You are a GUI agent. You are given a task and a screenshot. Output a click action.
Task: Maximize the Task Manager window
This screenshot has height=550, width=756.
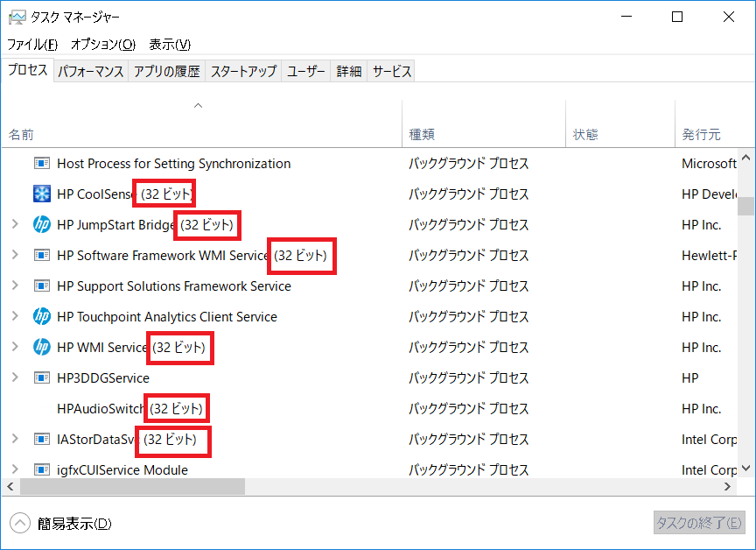(677, 17)
